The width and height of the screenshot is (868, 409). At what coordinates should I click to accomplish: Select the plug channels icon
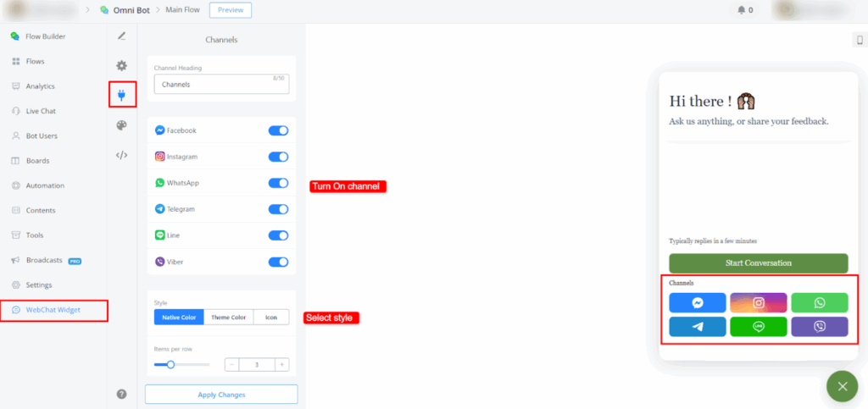[121, 94]
